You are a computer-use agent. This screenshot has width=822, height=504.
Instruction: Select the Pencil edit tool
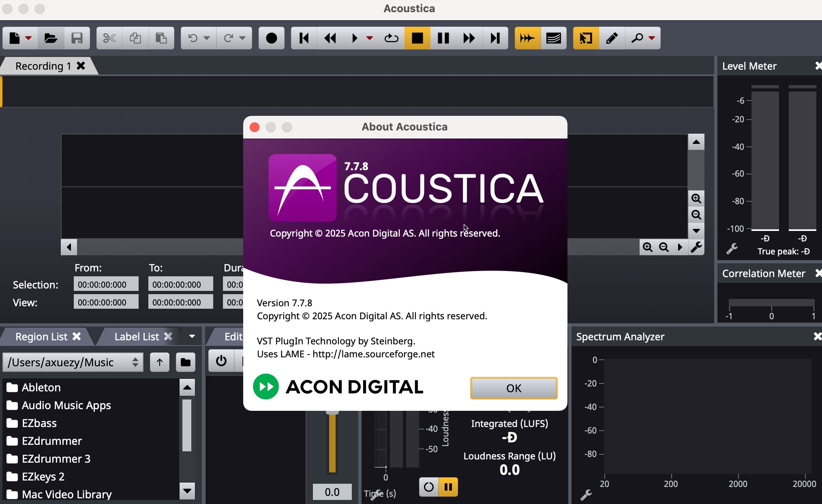tap(612, 38)
